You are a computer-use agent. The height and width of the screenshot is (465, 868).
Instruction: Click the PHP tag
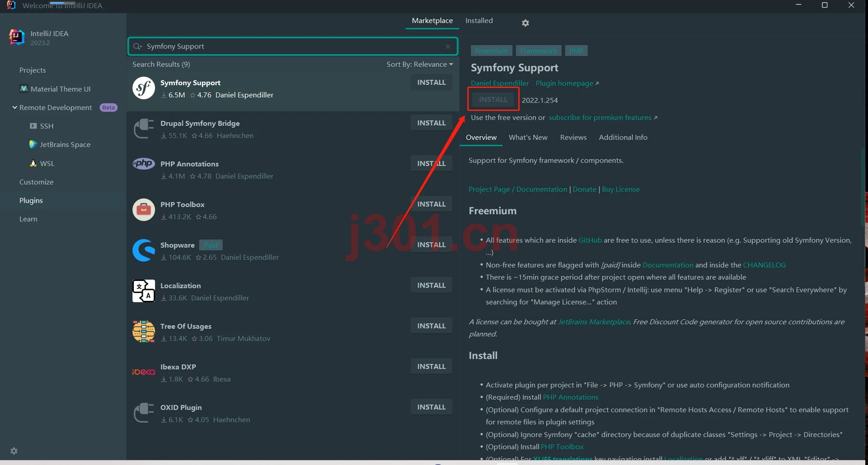[576, 51]
